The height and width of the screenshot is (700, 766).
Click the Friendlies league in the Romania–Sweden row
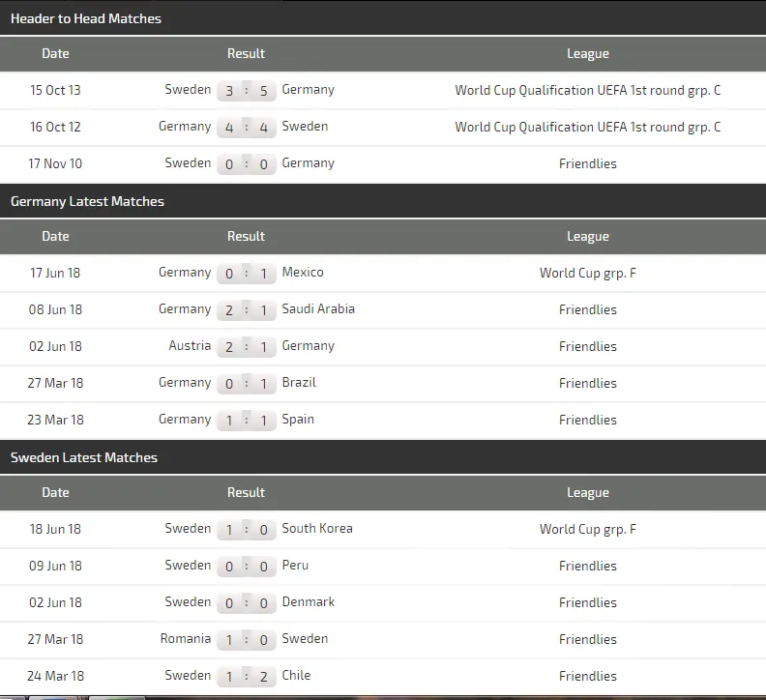587,639
